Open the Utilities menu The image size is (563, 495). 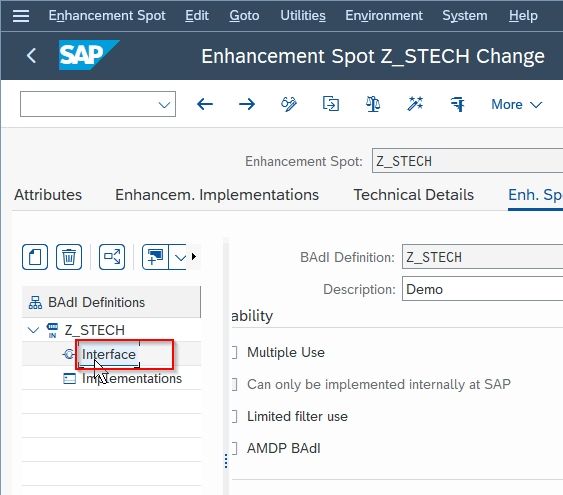click(303, 15)
